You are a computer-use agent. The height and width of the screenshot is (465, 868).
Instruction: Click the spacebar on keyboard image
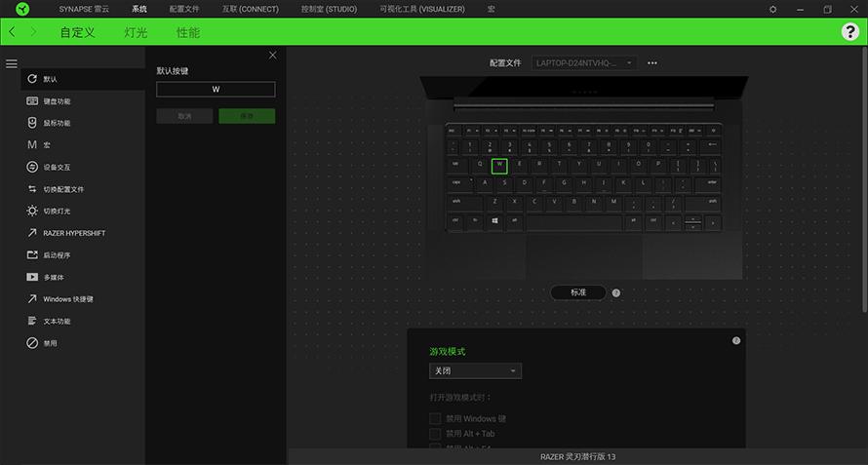coord(573,222)
